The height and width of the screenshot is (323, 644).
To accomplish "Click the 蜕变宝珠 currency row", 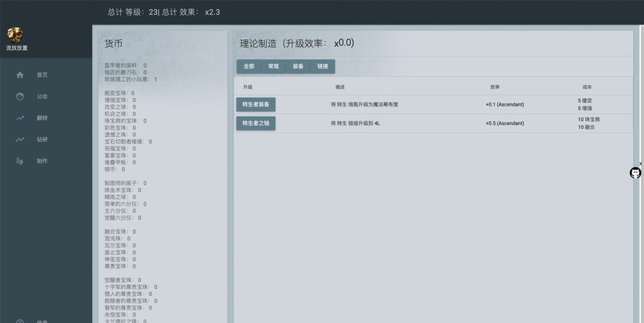I will point(120,93).
